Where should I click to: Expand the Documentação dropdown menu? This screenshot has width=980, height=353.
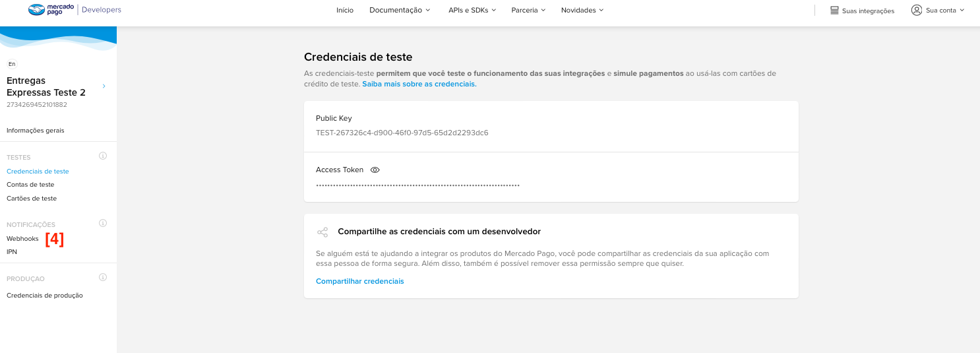[x=400, y=11]
